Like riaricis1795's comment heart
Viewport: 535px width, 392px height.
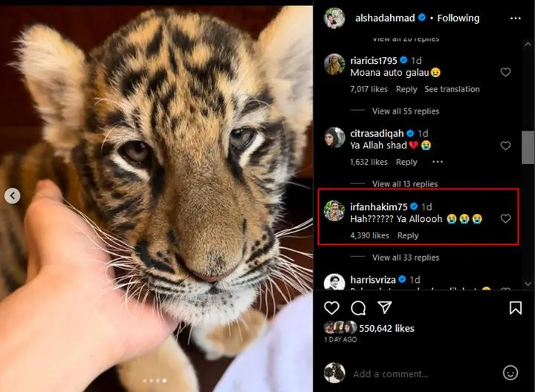(x=505, y=72)
